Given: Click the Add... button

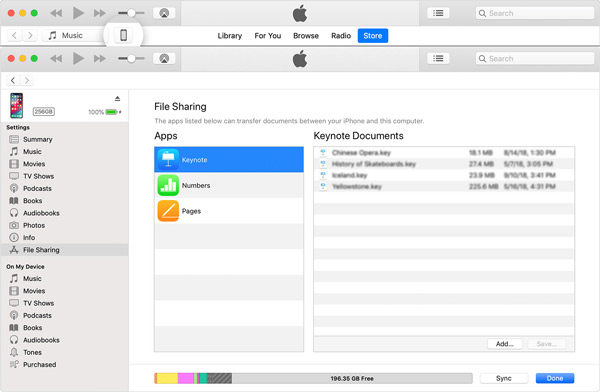Looking at the screenshot, I should point(505,344).
